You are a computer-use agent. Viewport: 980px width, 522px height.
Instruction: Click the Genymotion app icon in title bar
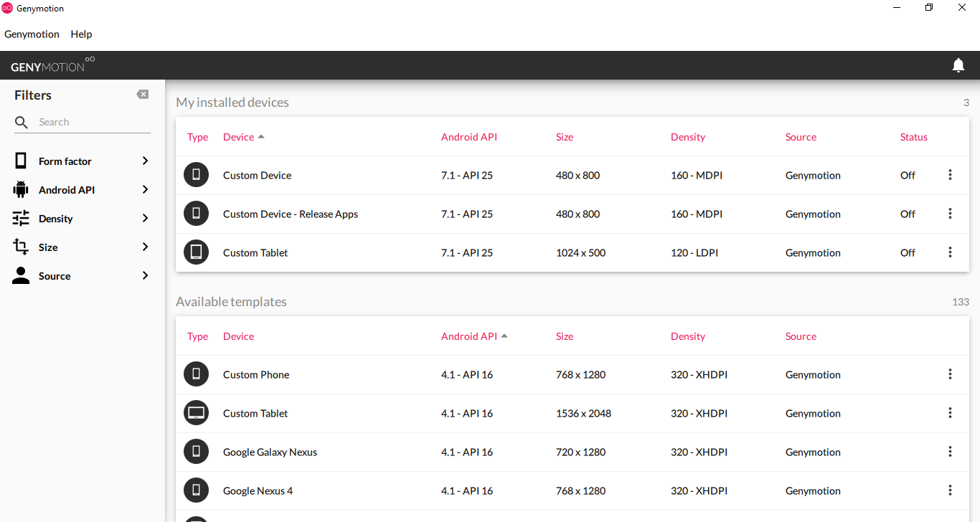pyautogui.click(x=7, y=8)
